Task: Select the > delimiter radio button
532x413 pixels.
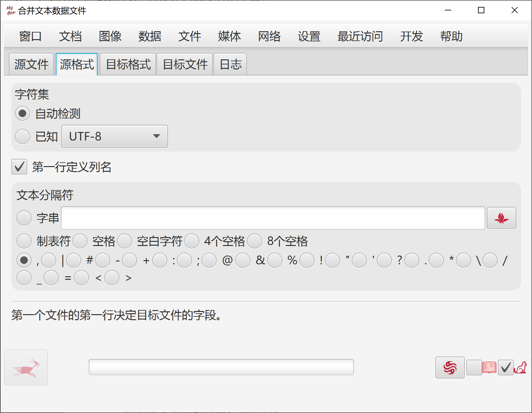Action: click(x=112, y=278)
